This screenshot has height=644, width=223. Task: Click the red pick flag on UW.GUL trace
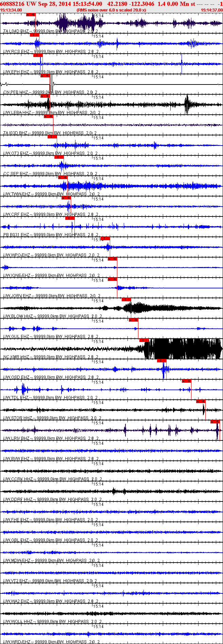(x=134, y=320)
